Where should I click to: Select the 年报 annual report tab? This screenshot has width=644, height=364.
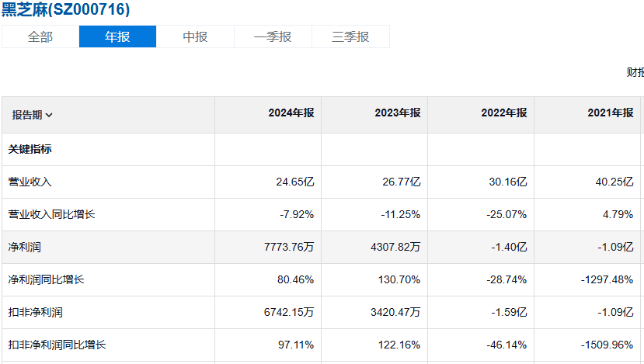(117, 37)
